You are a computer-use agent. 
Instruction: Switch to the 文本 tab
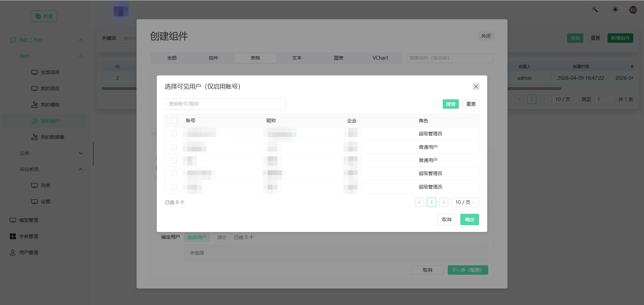point(297,58)
